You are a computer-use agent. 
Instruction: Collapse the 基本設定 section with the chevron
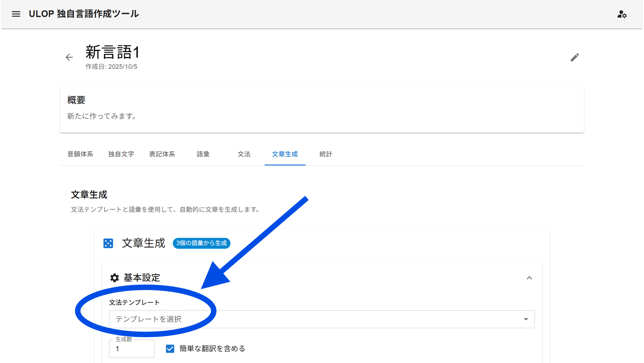coord(529,278)
